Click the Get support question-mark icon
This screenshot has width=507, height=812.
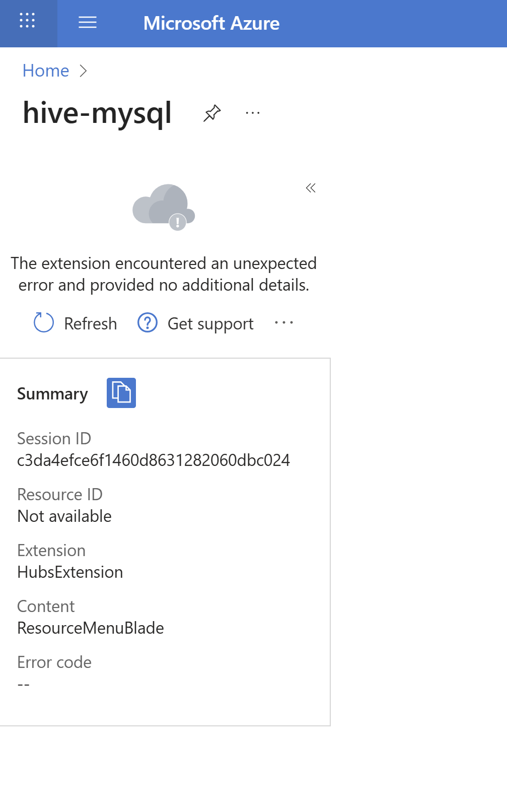pos(148,323)
